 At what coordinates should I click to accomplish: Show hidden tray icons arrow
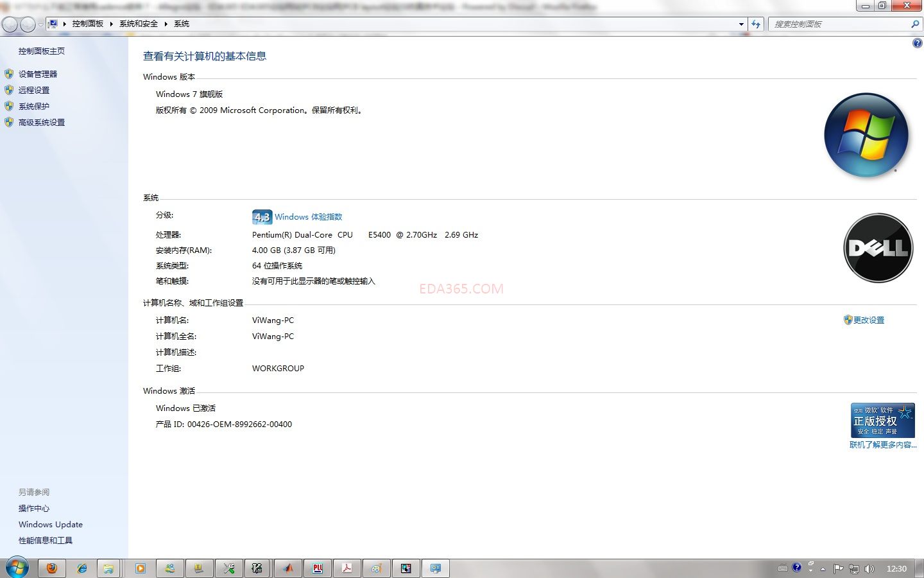823,569
